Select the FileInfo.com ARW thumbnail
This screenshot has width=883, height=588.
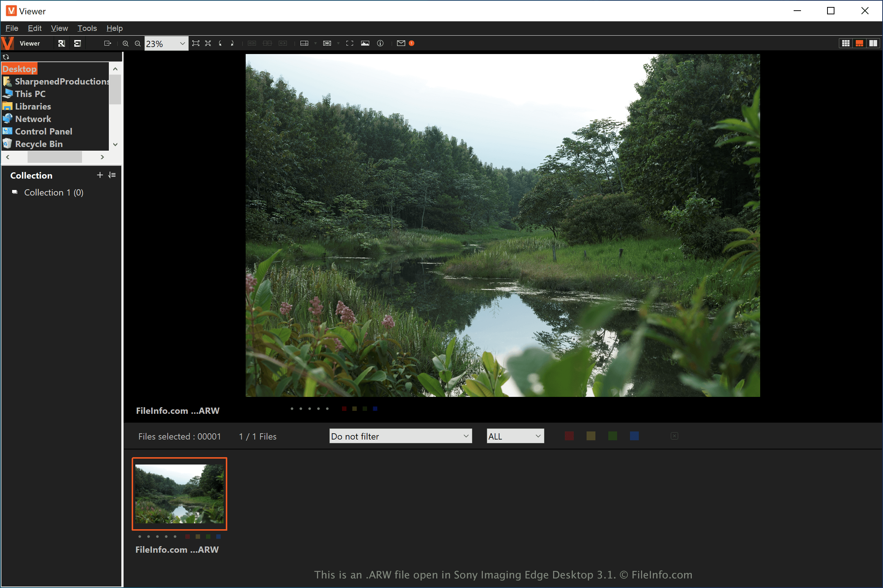point(179,494)
